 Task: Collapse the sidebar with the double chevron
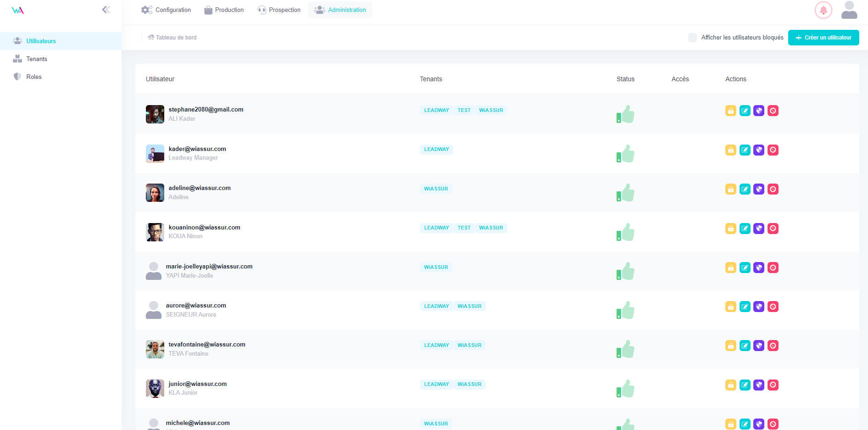click(106, 10)
